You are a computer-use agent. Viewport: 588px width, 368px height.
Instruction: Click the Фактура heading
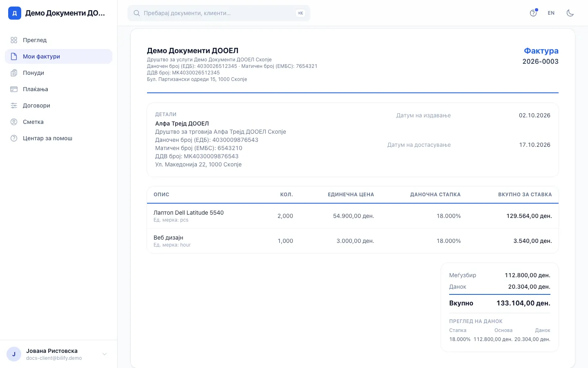[x=541, y=51]
